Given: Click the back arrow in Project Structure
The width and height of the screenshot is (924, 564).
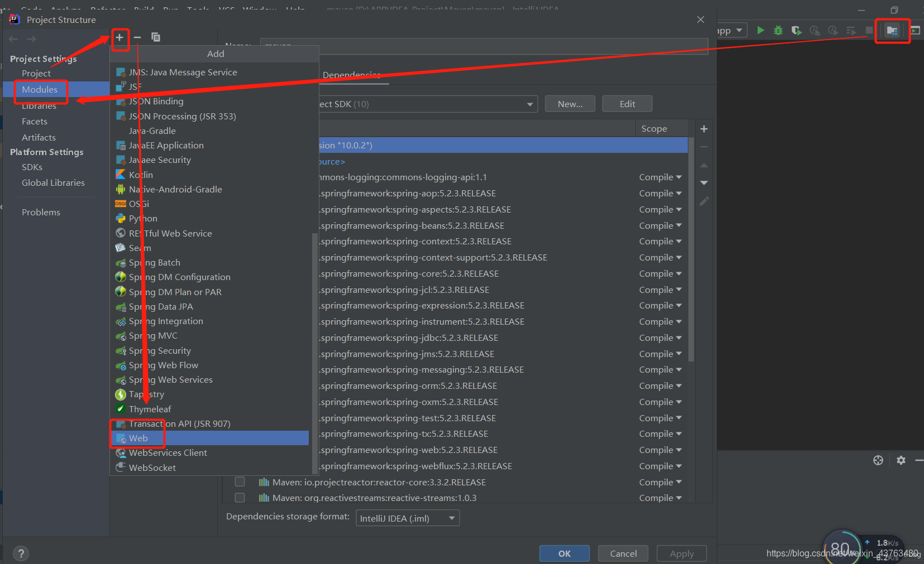Looking at the screenshot, I should 13,39.
